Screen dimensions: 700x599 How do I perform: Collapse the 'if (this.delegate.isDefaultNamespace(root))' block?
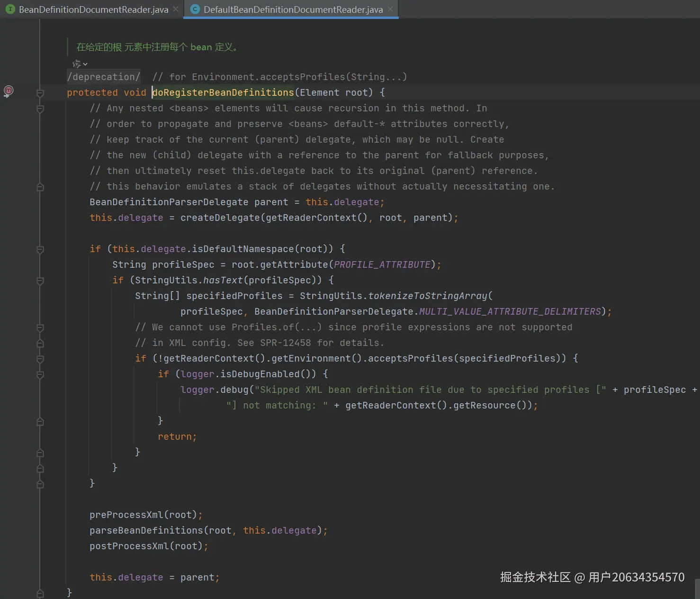coord(40,249)
